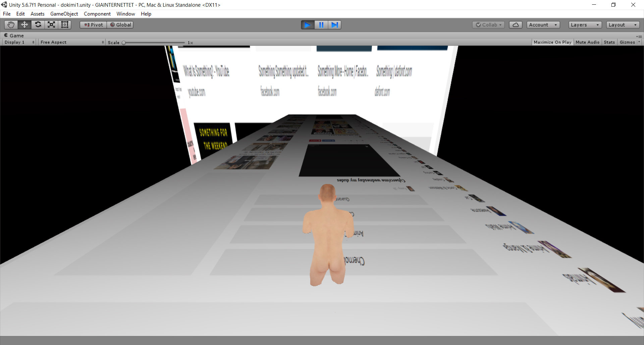Click the Play button to stop playmode
This screenshot has height=345, width=644.
[x=307, y=25]
